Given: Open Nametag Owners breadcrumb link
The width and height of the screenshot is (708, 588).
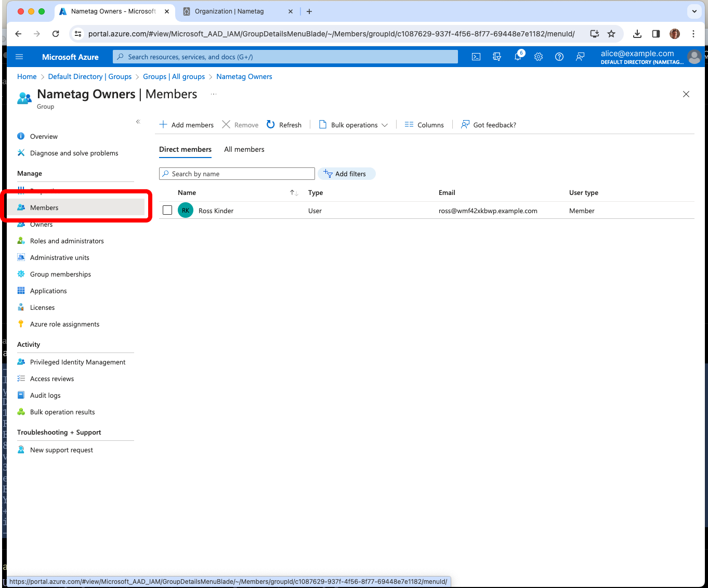Looking at the screenshot, I should point(244,76).
